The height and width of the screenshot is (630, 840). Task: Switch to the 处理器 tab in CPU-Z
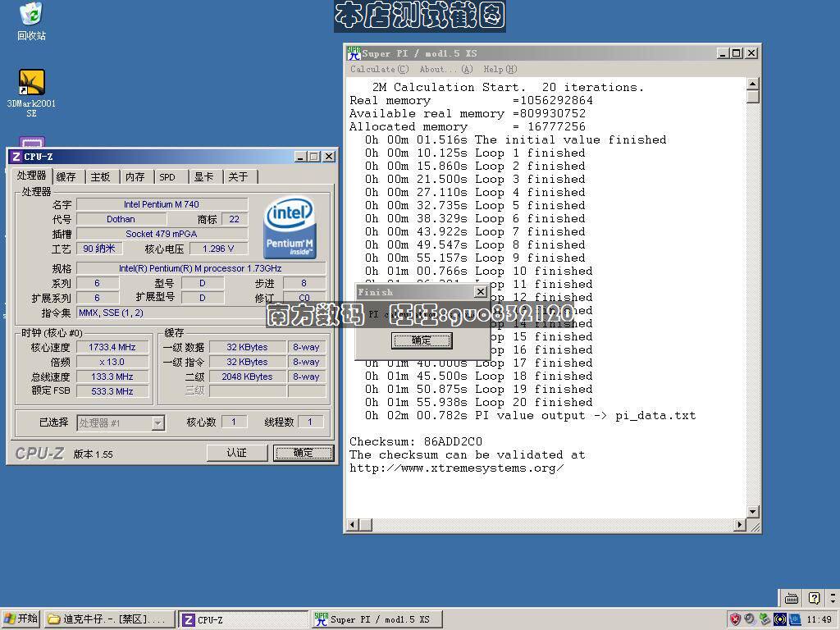(x=31, y=176)
